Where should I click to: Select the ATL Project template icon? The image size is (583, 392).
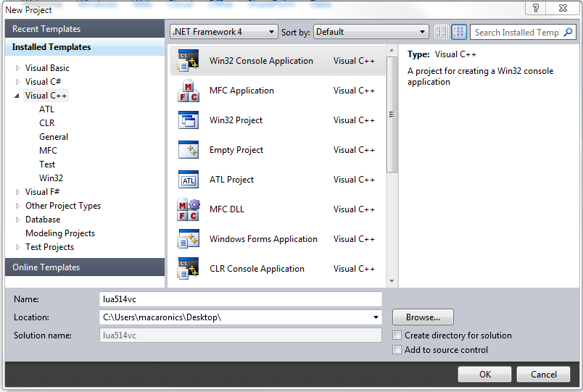188,180
